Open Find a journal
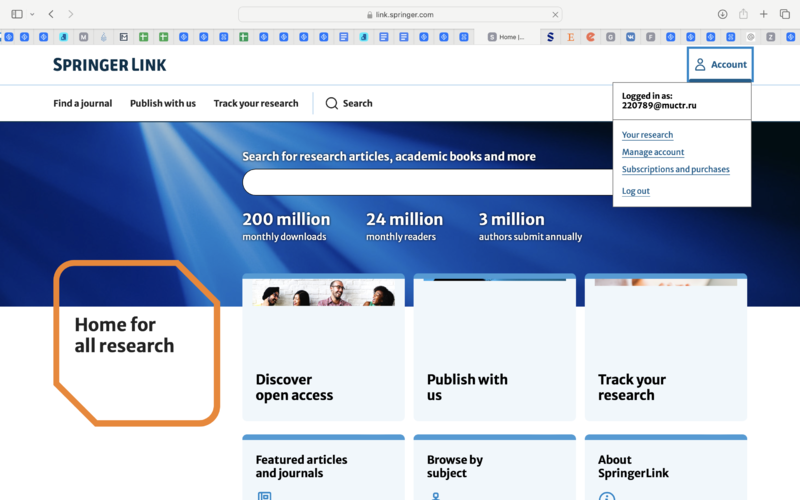The width and height of the screenshot is (800, 500). pos(83,103)
